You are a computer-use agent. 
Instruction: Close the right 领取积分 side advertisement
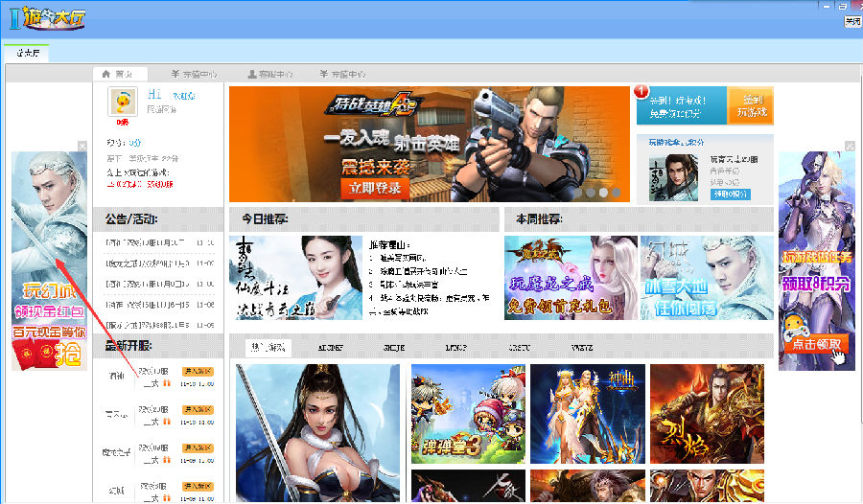pos(850,146)
